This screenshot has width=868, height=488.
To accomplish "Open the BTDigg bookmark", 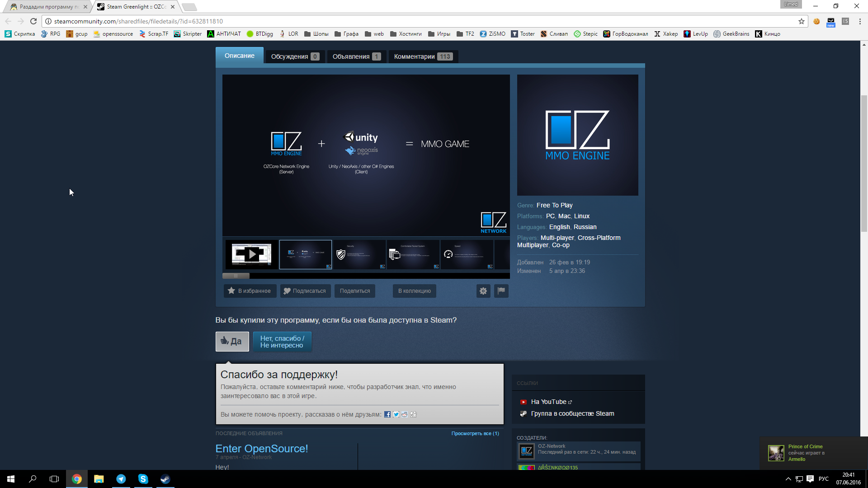I will click(260, 34).
